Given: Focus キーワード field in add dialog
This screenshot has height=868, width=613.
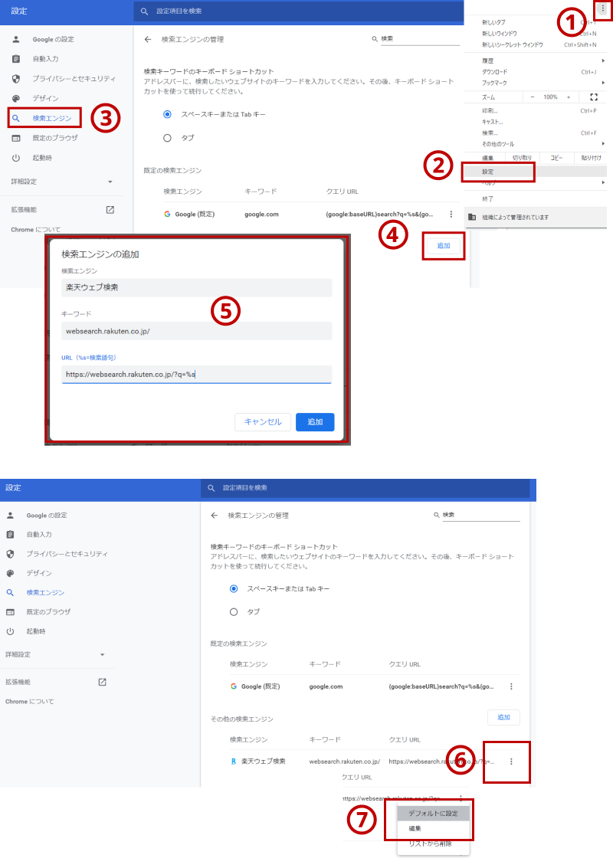Looking at the screenshot, I should coord(197,331).
